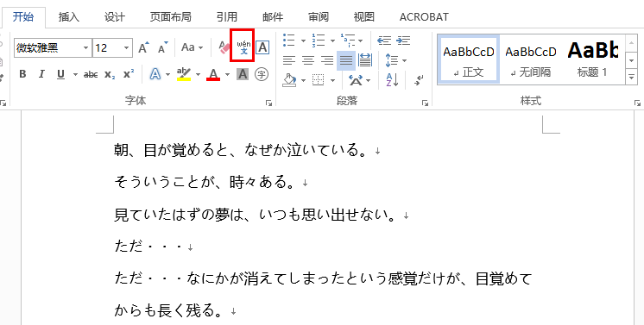Expand underline style dropdown arrow
The width and height of the screenshot is (644, 325).
[x=76, y=75]
